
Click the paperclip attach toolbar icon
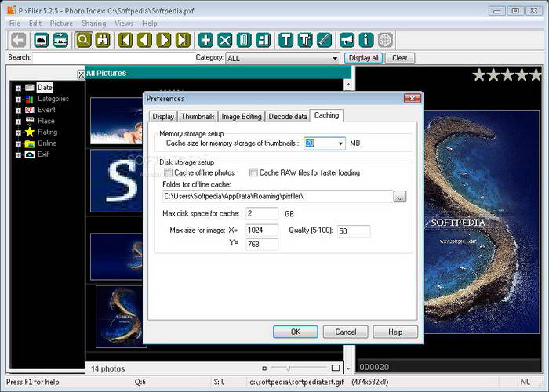coord(244,40)
